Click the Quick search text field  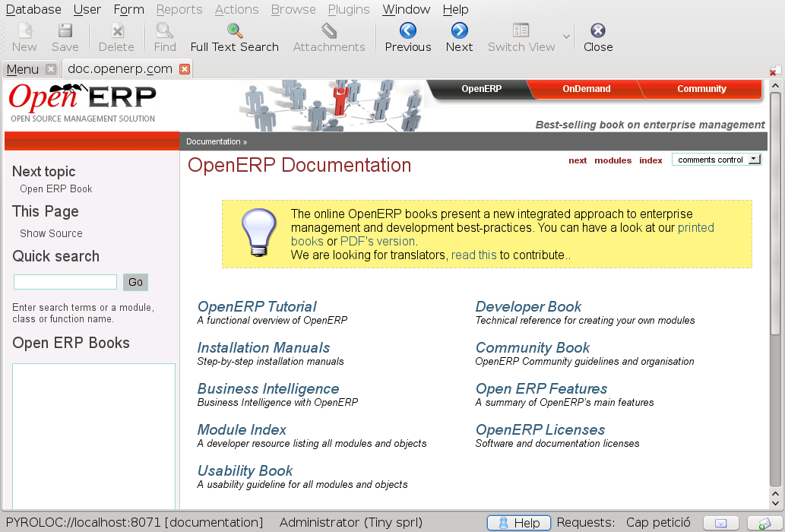click(65, 282)
